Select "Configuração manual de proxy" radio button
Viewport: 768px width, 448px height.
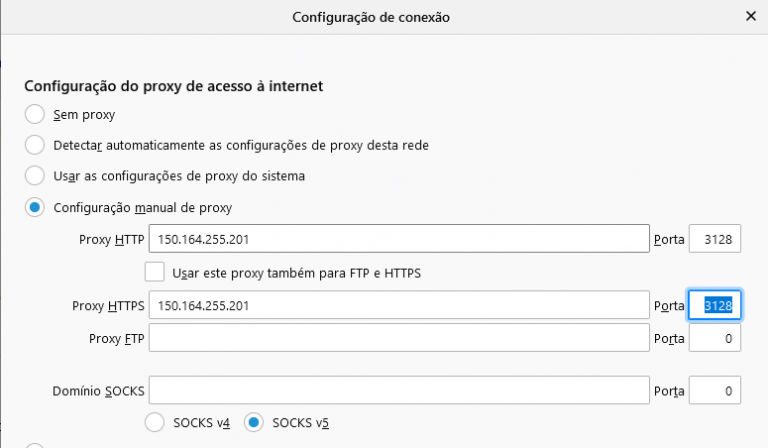point(35,208)
